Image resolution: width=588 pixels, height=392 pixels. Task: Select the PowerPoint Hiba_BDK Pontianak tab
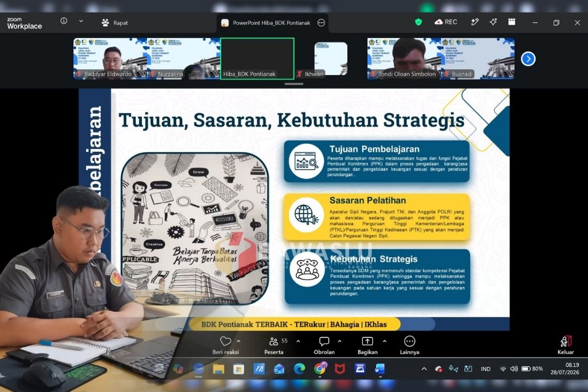(273, 23)
